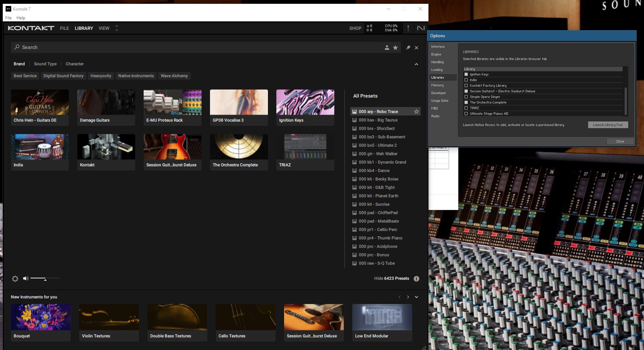The height and width of the screenshot is (350, 644).
Task: Mute preview with the speaker icon
Action: [26, 278]
